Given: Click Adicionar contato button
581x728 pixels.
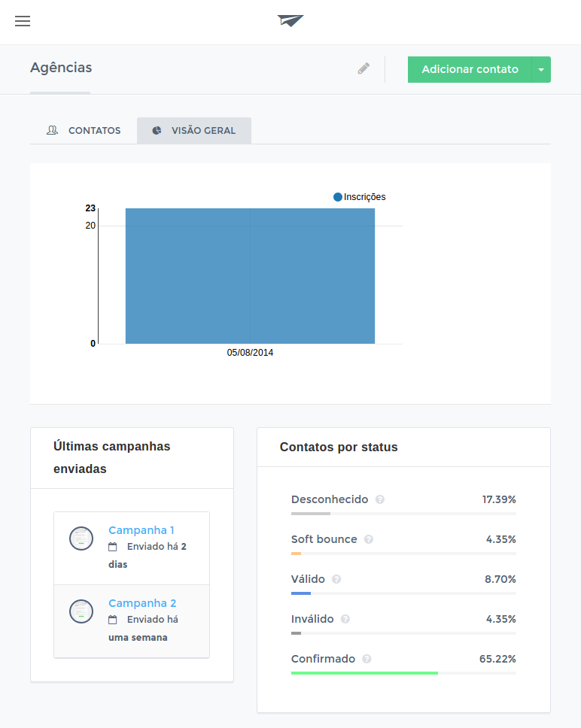Looking at the screenshot, I should 470,70.
